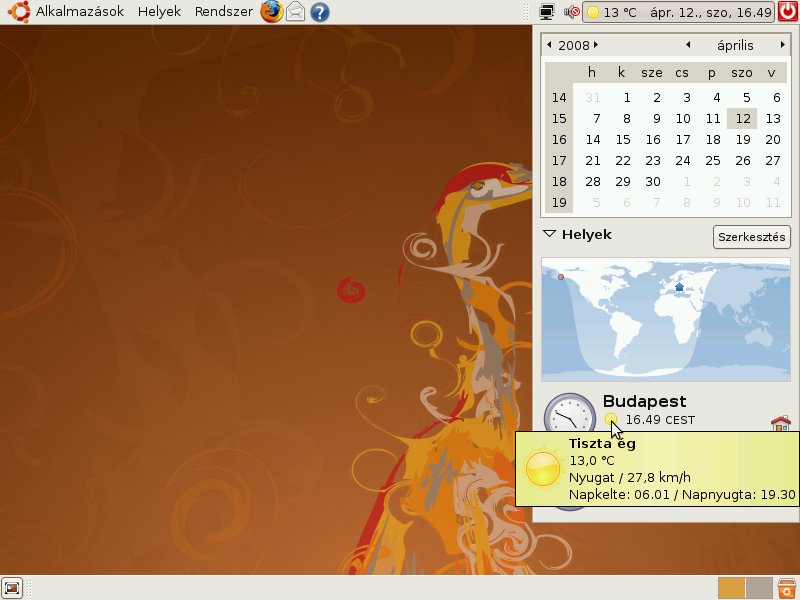Select calendar day 4 in first week
The image size is (800, 600).
pyautogui.click(x=716, y=97)
